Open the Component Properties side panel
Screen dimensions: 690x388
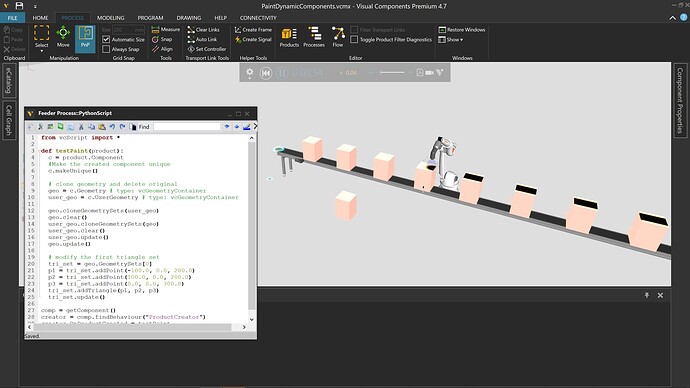[680, 100]
